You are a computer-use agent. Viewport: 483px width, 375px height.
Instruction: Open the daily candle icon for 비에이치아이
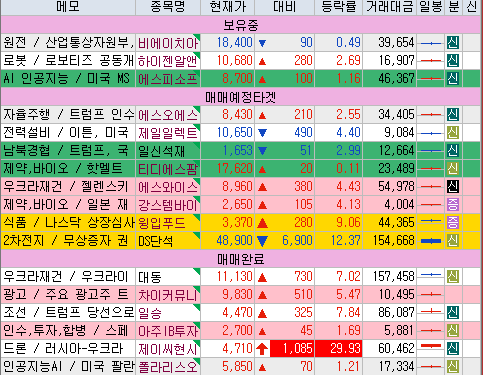pos(431,43)
